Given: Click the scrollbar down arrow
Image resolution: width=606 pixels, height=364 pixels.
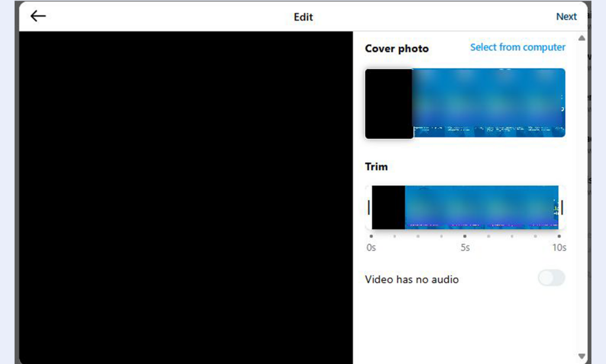Looking at the screenshot, I should coord(582,356).
